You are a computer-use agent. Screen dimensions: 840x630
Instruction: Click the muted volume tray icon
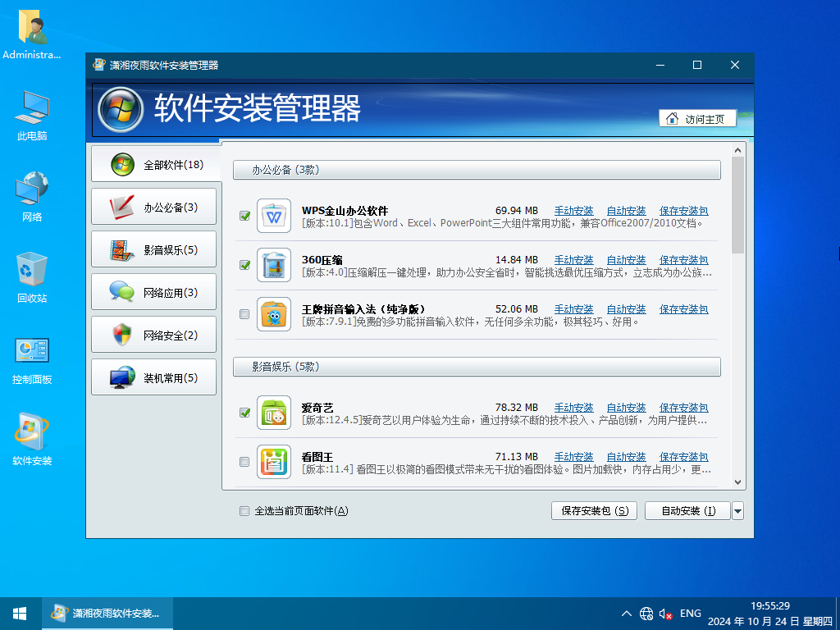pyautogui.click(x=666, y=614)
